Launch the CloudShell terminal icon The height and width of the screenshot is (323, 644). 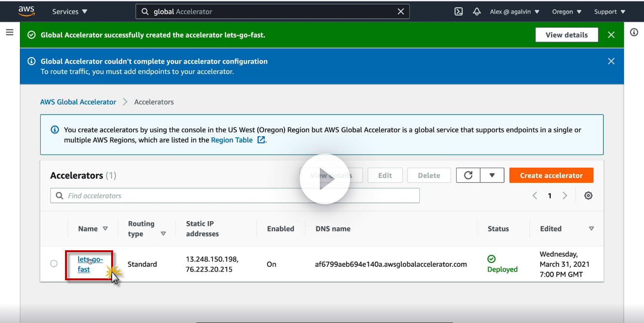[459, 12]
